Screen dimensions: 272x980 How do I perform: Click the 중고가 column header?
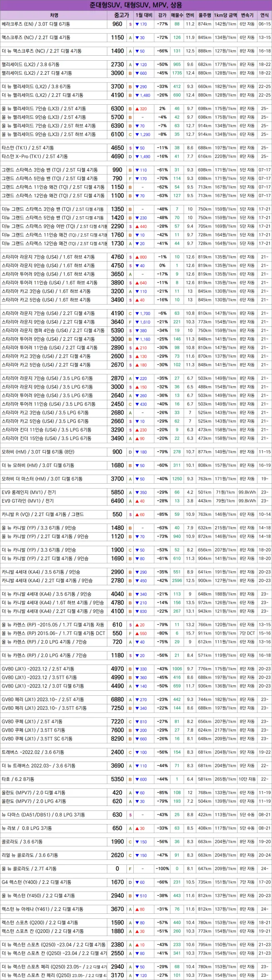click(x=117, y=15)
